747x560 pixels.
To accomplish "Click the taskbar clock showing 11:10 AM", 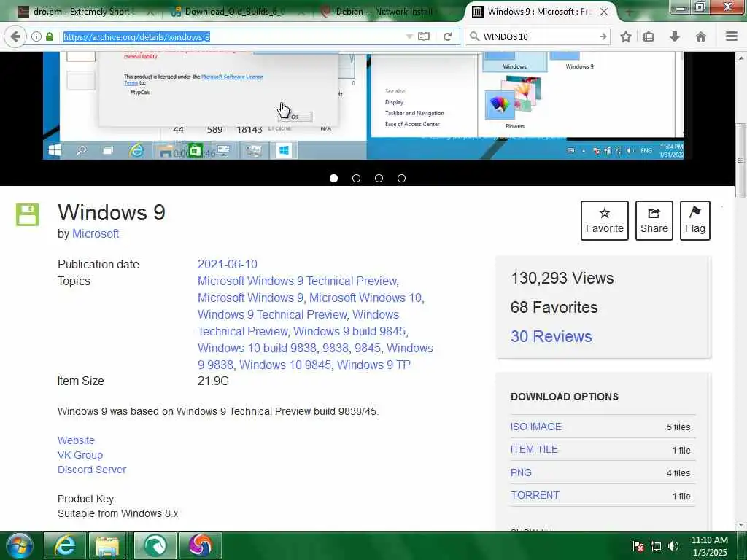I will [709, 546].
